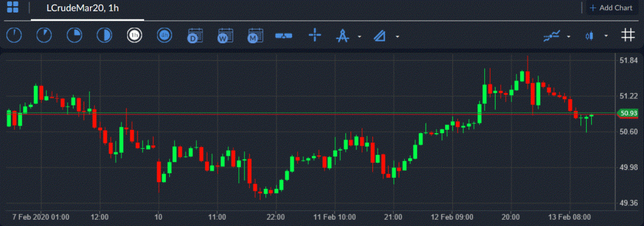
Task: Toggle the 1h timeframe button
Action: pyautogui.click(x=135, y=36)
